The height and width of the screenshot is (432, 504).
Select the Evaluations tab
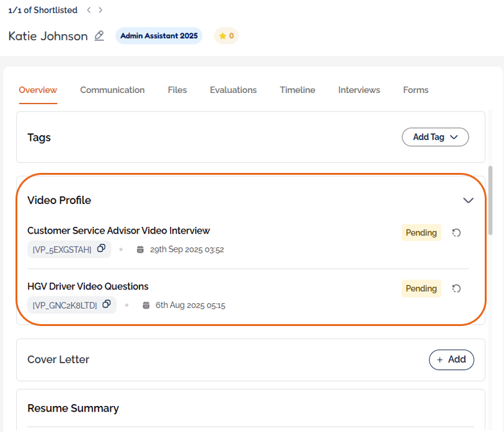233,90
